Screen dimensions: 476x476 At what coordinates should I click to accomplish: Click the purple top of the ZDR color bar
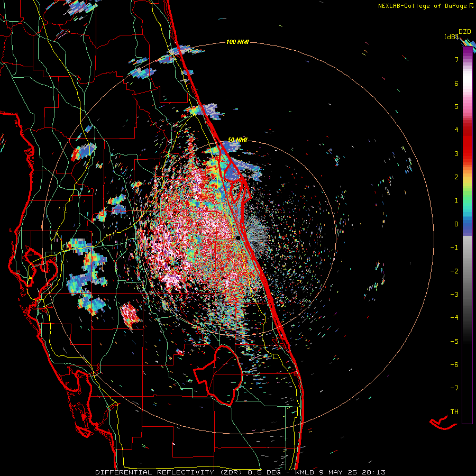tap(467, 51)
